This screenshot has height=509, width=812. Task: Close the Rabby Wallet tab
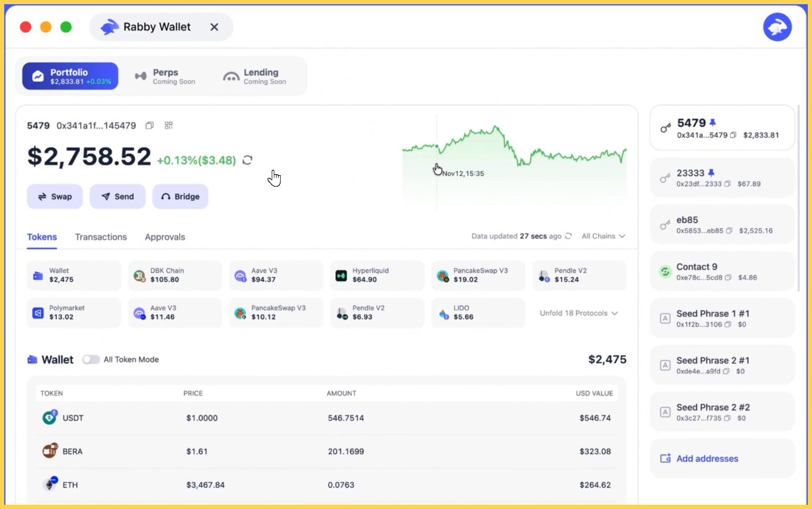click(x=214, y=27)
